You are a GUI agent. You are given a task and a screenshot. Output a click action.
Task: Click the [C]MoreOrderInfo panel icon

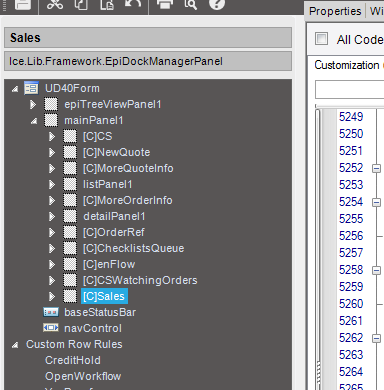pos(70,200)
